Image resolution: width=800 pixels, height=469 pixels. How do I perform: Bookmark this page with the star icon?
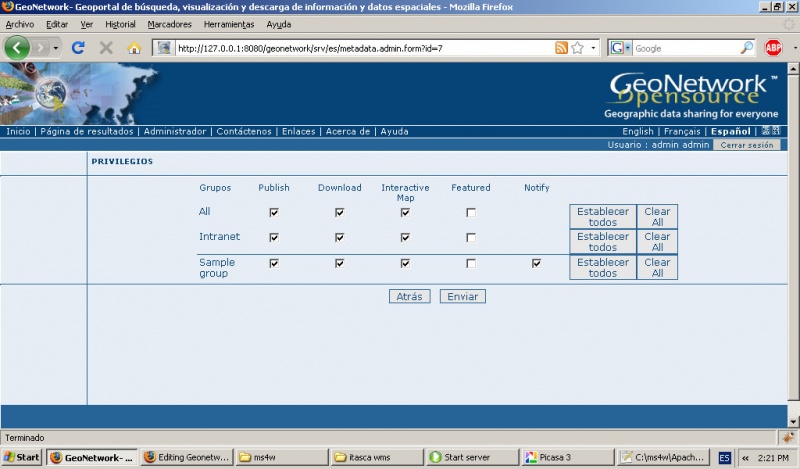(x=577, y=47)
